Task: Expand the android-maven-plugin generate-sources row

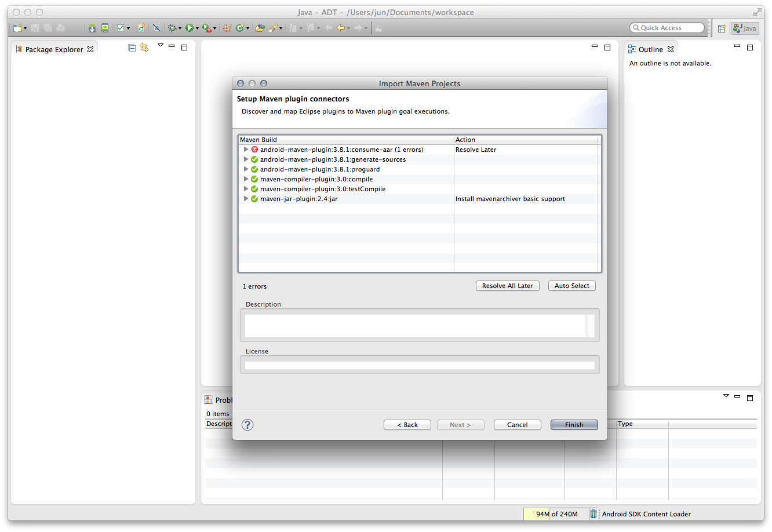Action: 246,159
